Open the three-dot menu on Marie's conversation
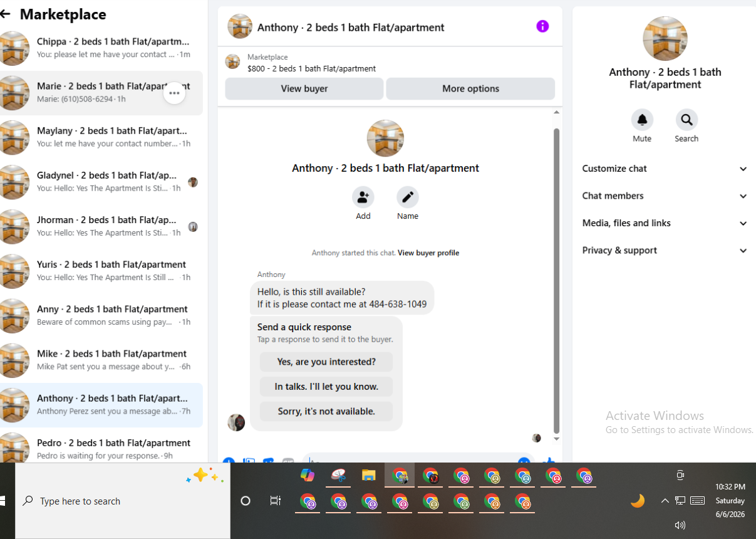 174,93
